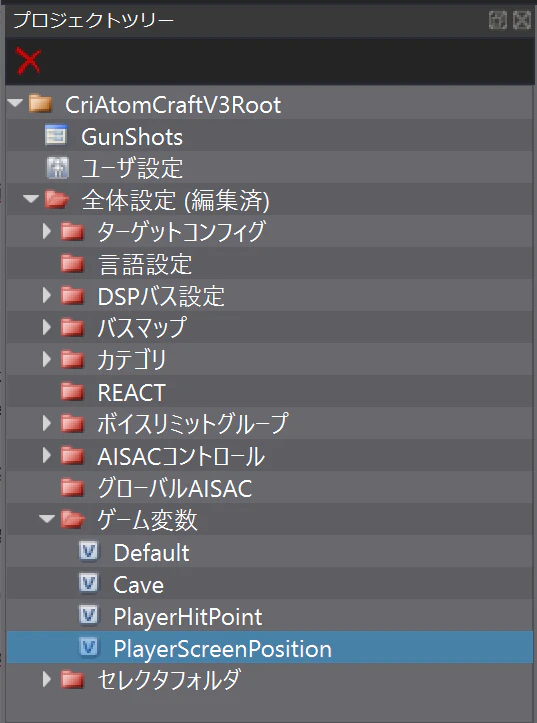Image resolution: width=537 pixels, height=723 pixels.
Task: Select the Default game variable name
Action: (151, 553)
